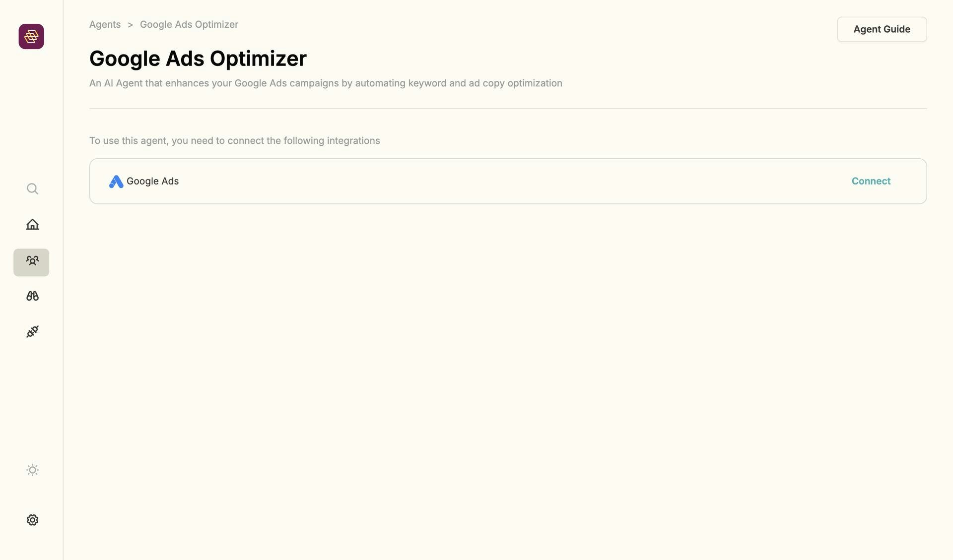The image size is (953, 560).
Task: Open the binoculars monitoring icon
Action: (32, 296)
